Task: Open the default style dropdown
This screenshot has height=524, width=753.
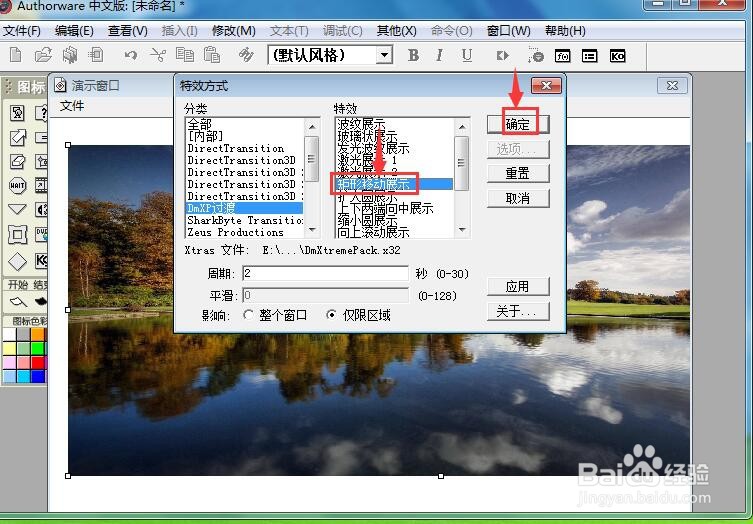Action: [384, 55]
